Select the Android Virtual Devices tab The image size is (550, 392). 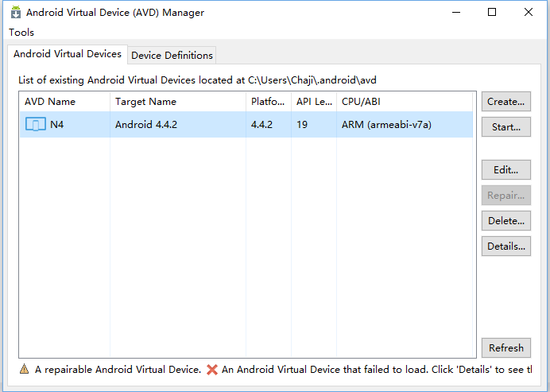[x=68, y=54]
